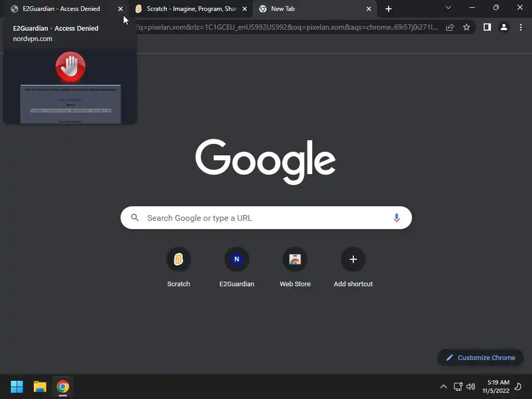532x399 pixels.
Task: Bookmark this page with star icon
Action: pyautogui.click(x=467, y=27)
